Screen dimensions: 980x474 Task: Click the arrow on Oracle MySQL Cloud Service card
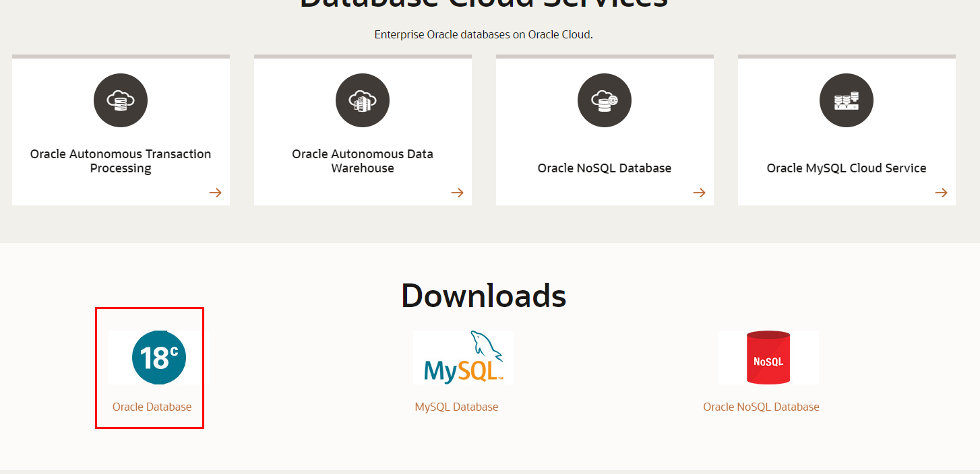(x=941, y=193)
